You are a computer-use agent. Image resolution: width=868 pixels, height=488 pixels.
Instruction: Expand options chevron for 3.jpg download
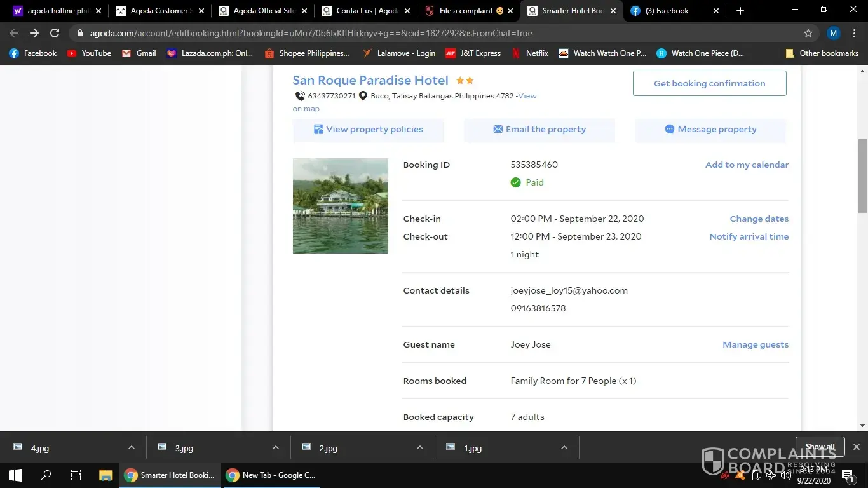275,447
